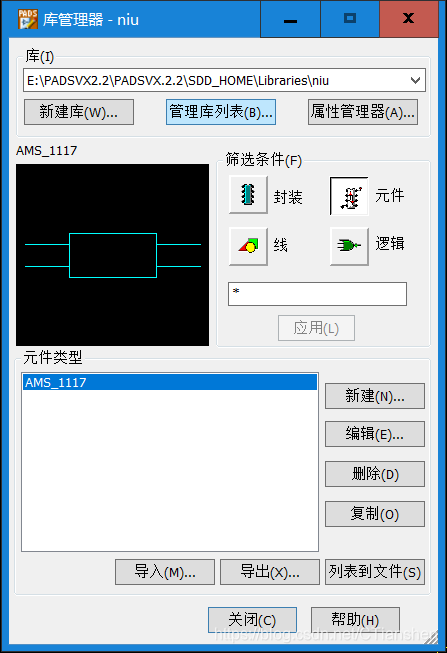The image size is (447, 653).
Task: Select the 元件 (Parts) filter icon
Action: 349,196
